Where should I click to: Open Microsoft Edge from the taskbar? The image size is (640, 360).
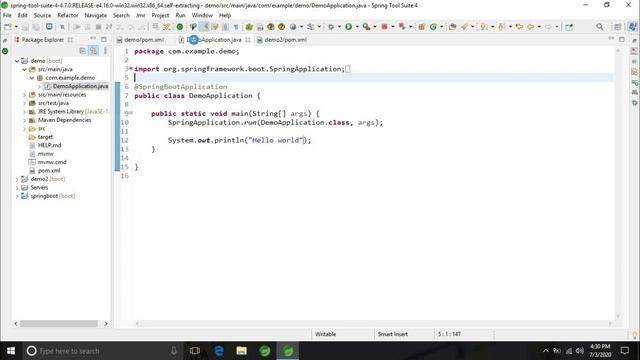219,351
